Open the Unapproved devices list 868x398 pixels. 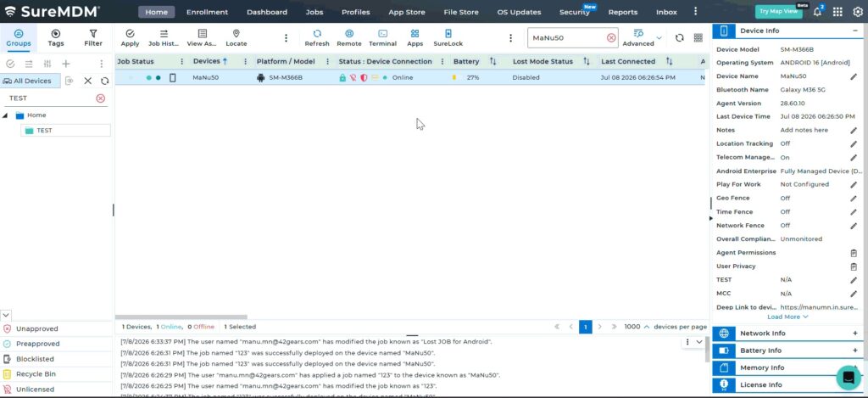point(37,328)
